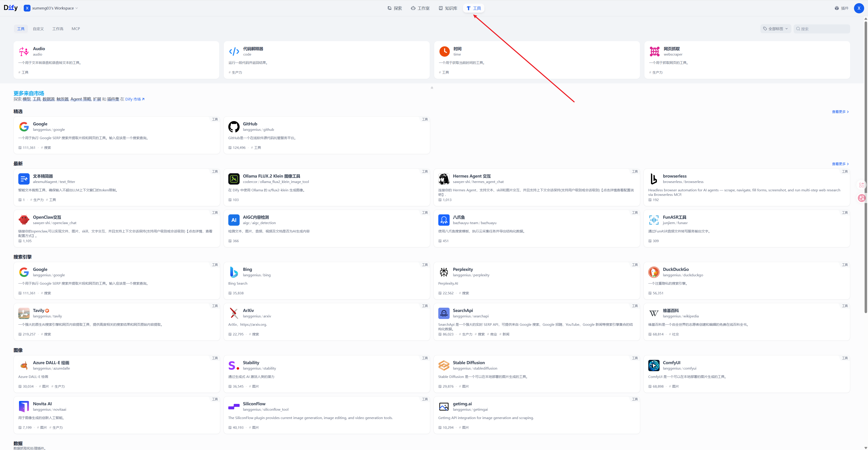Viewport: 868px width, 450px height.
Task: Open the 全部标签 tag filter dropdown
Action: pyautogui.click(x=776, y=29)
